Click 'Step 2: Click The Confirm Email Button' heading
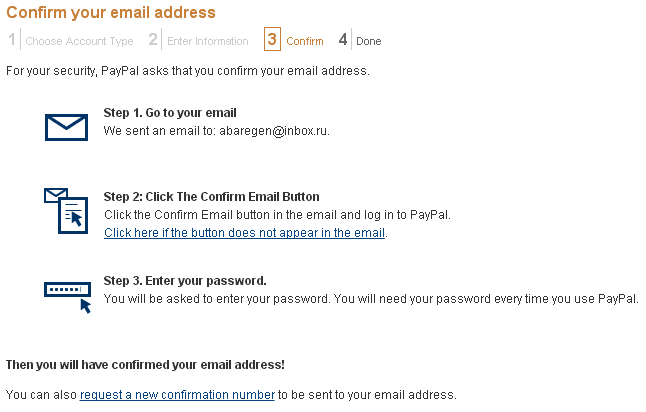 click(x=212, y=197)
